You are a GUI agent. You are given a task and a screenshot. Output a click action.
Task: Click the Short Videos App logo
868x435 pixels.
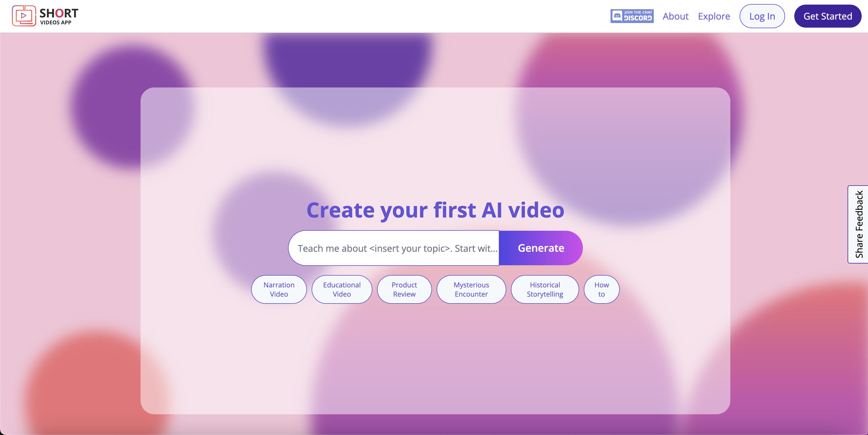pyautogui.click(x=45, y=16)
